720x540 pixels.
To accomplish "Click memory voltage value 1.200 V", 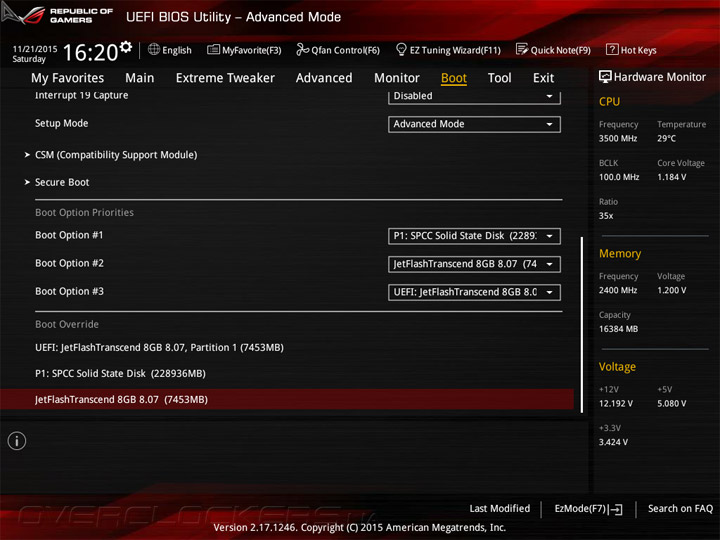I will (671, 290).
